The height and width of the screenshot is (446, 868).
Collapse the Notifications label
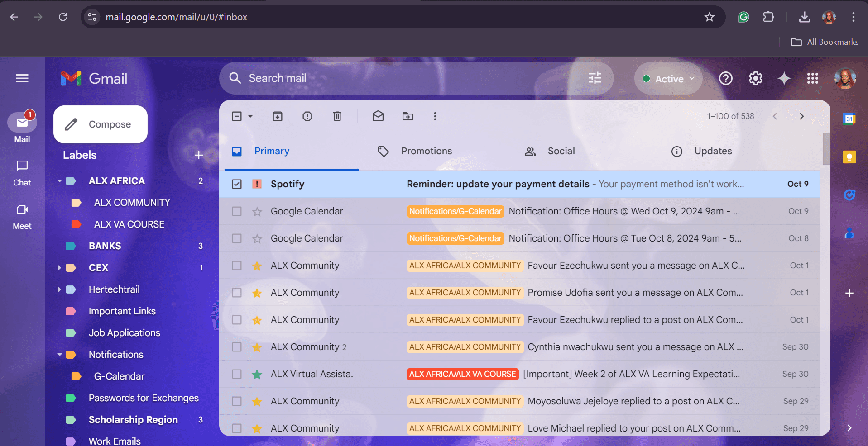(59, 355)
